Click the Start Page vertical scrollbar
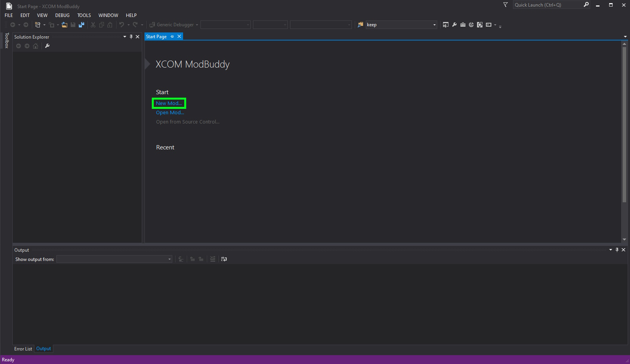The width and height of the screenshot is (630, 364). (624, 124)
